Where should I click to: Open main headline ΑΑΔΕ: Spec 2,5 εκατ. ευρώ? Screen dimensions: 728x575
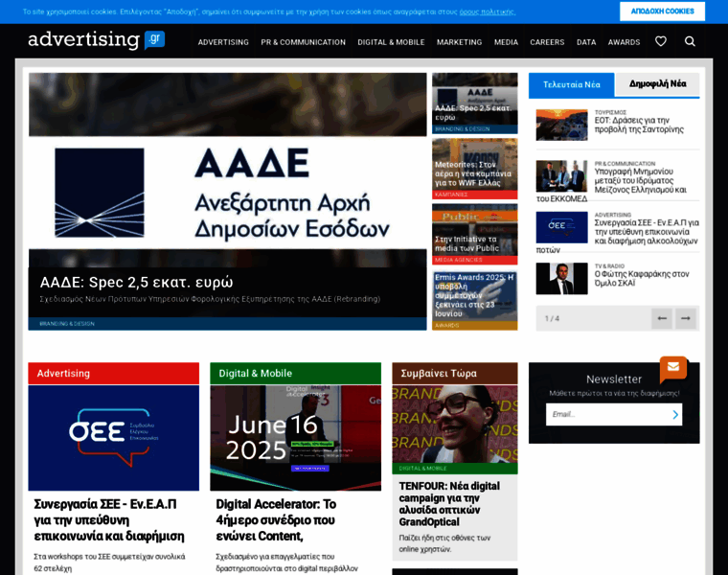(136, 283)
